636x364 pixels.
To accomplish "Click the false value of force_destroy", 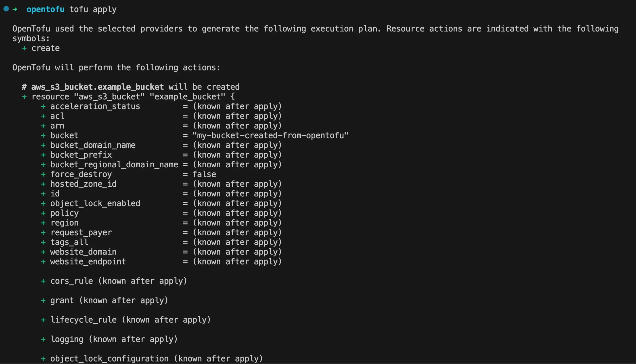I will [x=204, y=174].
